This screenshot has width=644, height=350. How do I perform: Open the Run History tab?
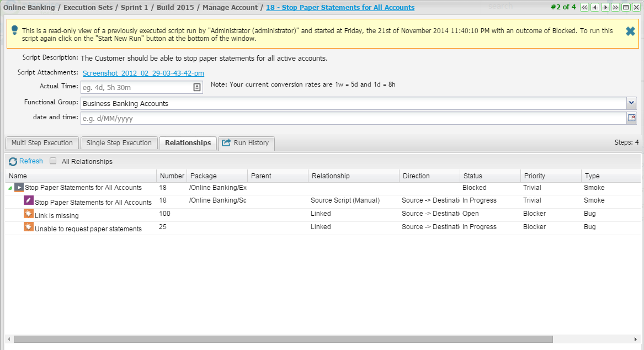(x=246, y=143)
